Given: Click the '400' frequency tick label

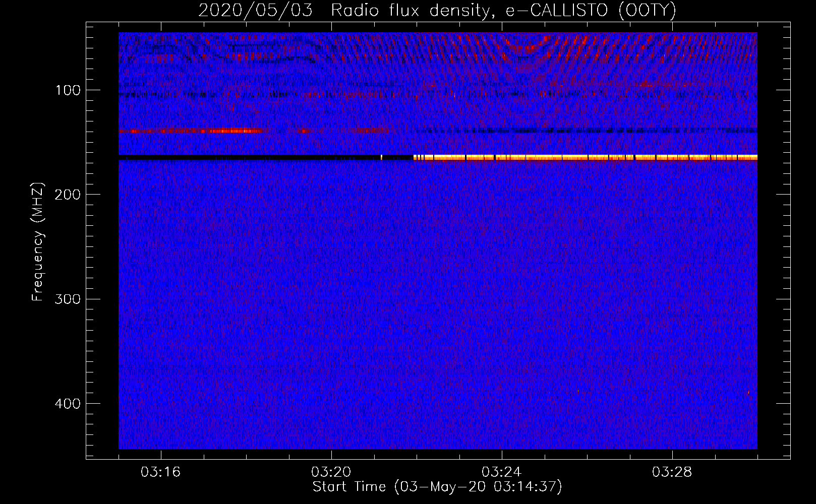Looking at the screenshot, I should pyautogui.click(x=68, y=403).
